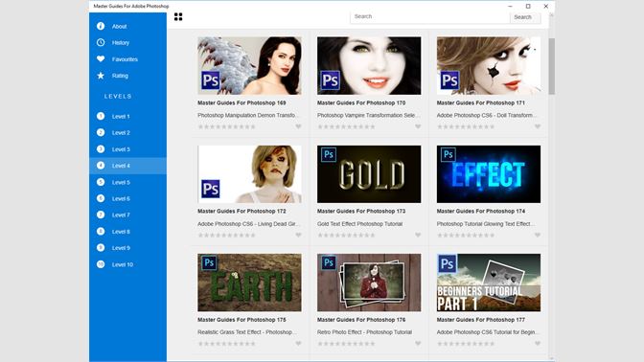Screen dimensions: 644x362
Task: Open Master Guides For Photoshop 174 title
Action: coord(480,212)
